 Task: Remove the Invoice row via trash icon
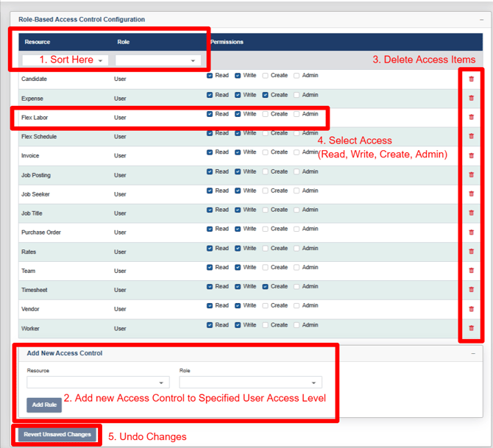tap(471, 155)
